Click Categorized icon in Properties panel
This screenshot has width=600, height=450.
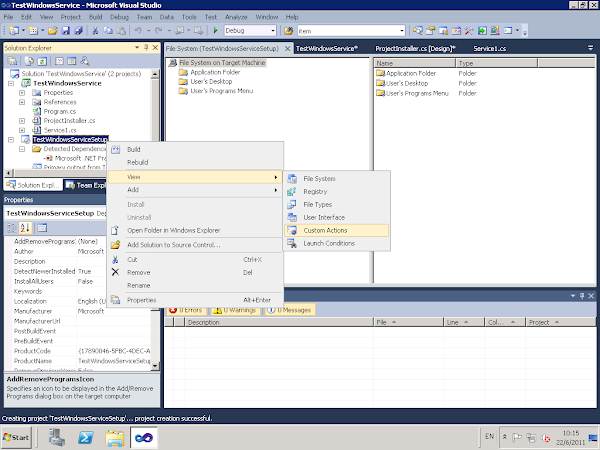click(12, 228)
